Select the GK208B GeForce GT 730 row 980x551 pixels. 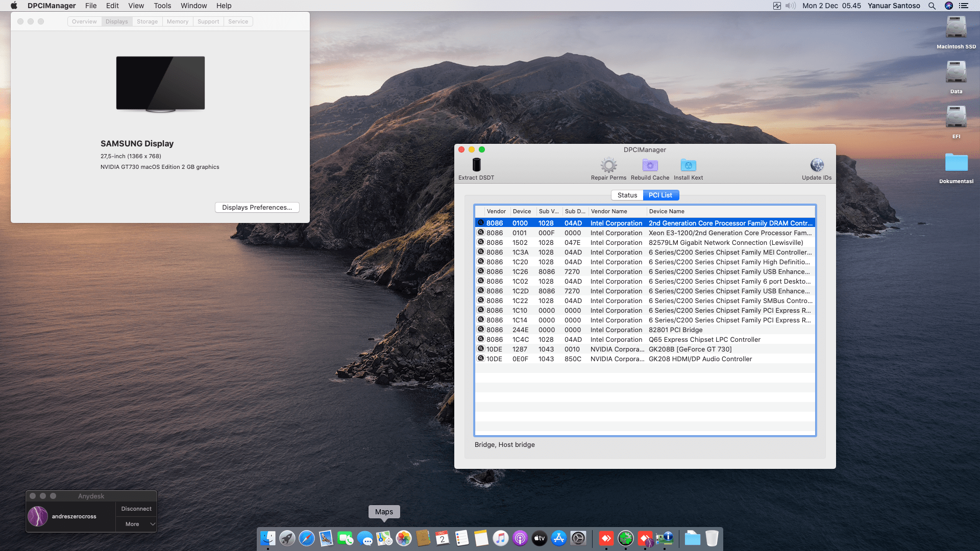pos(645,349)
